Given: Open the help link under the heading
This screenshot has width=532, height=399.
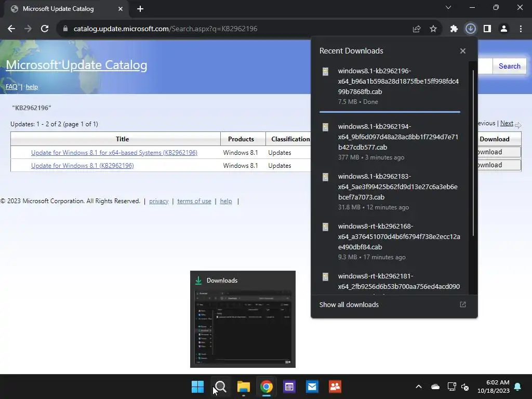Looking at the screenshot, I should click(x=32, y=87).
